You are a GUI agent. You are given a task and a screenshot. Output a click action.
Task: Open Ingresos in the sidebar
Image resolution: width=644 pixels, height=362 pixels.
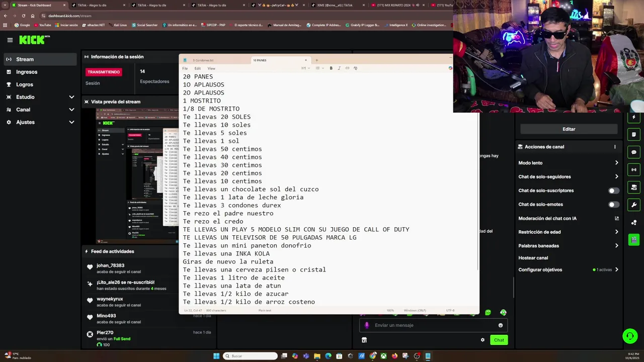[x=40, y=72]
